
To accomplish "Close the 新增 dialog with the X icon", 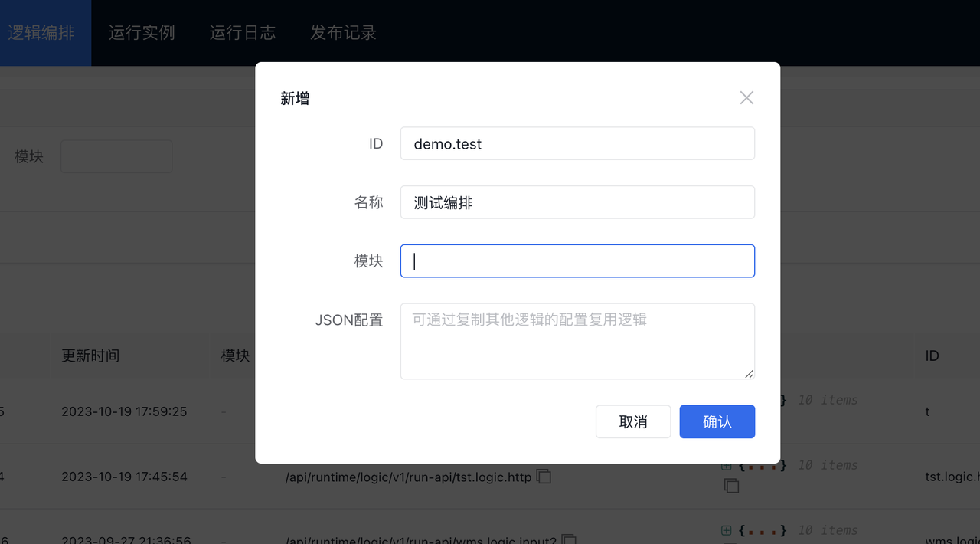I will point(746,98).
